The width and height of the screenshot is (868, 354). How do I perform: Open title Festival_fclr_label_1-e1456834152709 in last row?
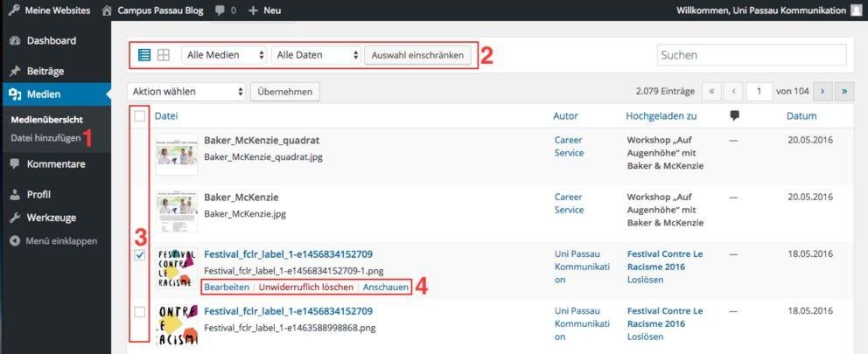289,311
